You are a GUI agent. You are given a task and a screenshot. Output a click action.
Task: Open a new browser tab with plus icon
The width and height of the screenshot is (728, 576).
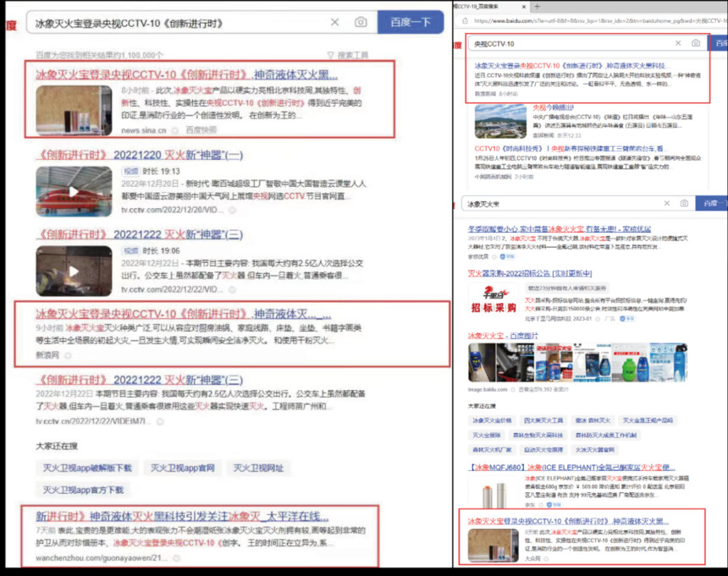[x=538, y=7]
